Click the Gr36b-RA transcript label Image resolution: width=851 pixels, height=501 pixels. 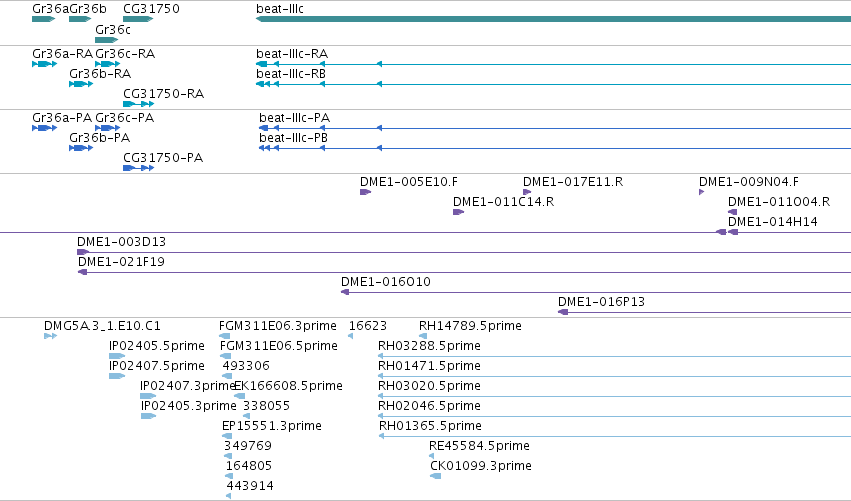pos(100,74)
